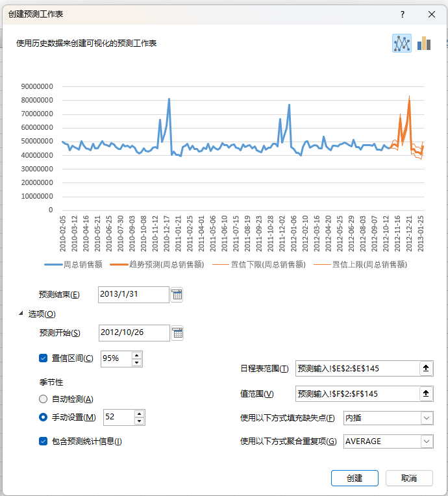Click the 值范围 range input field
Viewport: 448px width, 496px height.
358,393
